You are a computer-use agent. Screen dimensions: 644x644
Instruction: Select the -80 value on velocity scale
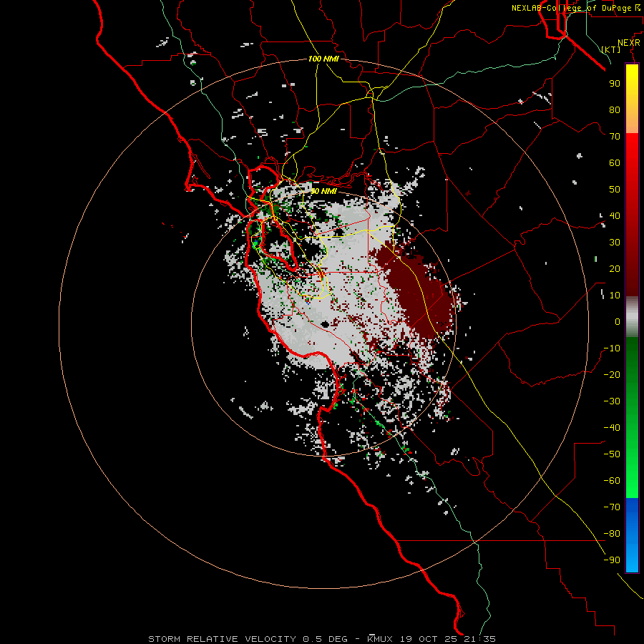pyautogui.click(x=612, y=534)
